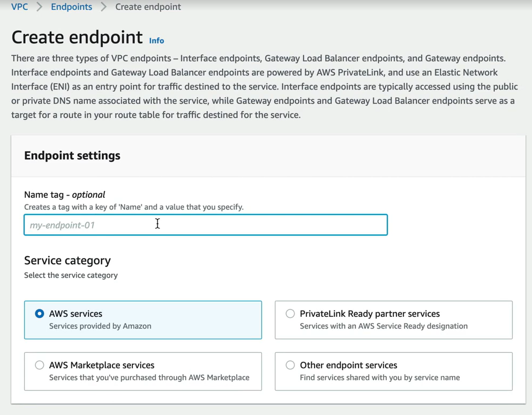Click 'Services with an AWS Service Ready designation' text
Image resolution: width=532 pixels, height=415 pixels.
384,326
